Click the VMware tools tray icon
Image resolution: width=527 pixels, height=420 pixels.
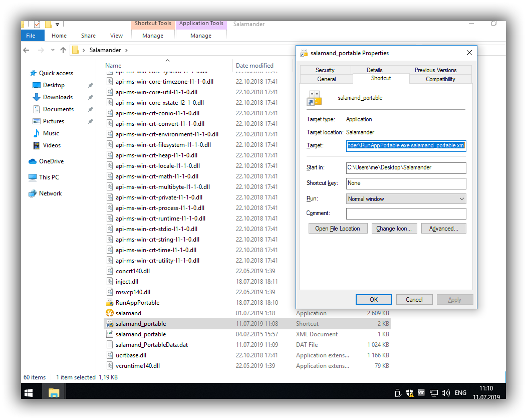point(421,392)
